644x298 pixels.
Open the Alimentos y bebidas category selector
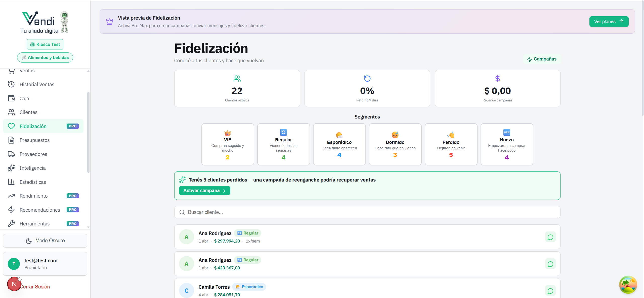point(45,57)
